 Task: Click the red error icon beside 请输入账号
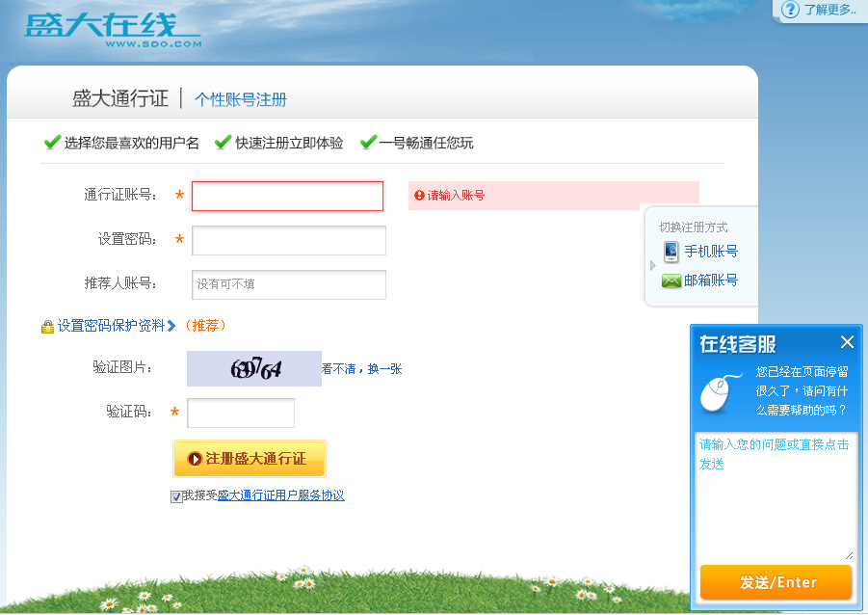click(419, 195)
